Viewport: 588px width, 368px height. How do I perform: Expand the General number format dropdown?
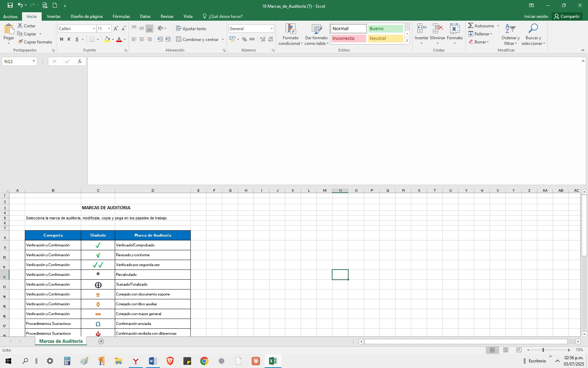pos(272,29)
